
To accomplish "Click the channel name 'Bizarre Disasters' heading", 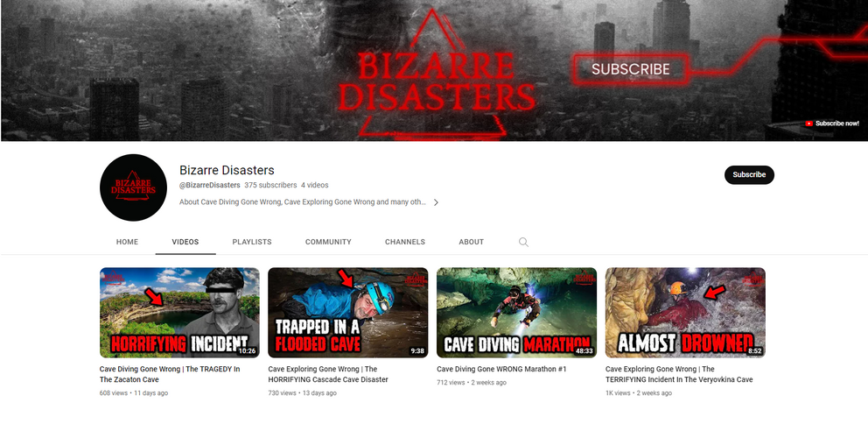I will point(227,170).
